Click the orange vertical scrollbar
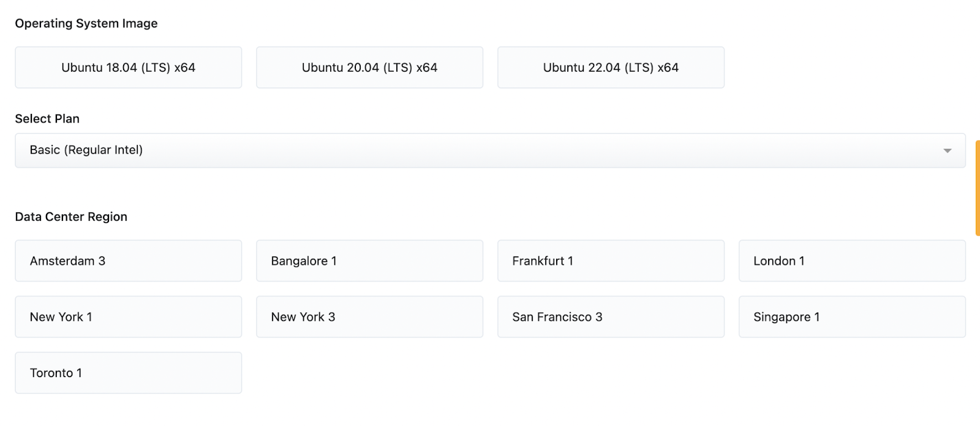Screen dimensions: 980x426 click(978, 188)
